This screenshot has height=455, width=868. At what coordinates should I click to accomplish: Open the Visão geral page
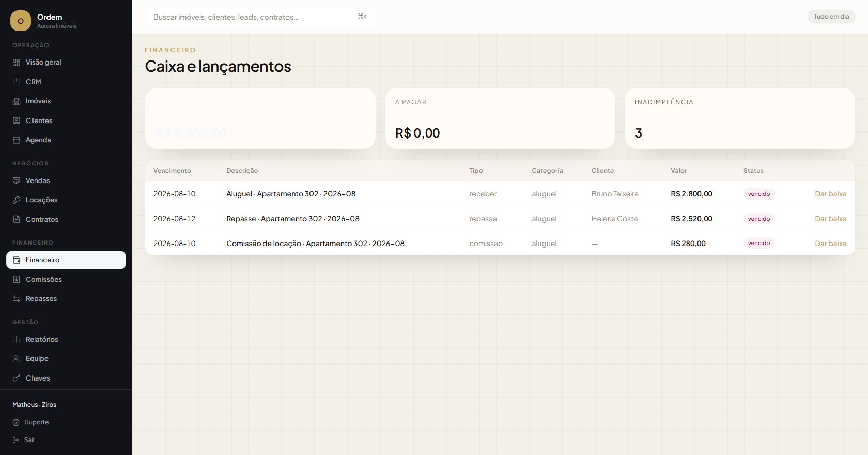click(66, 63)
